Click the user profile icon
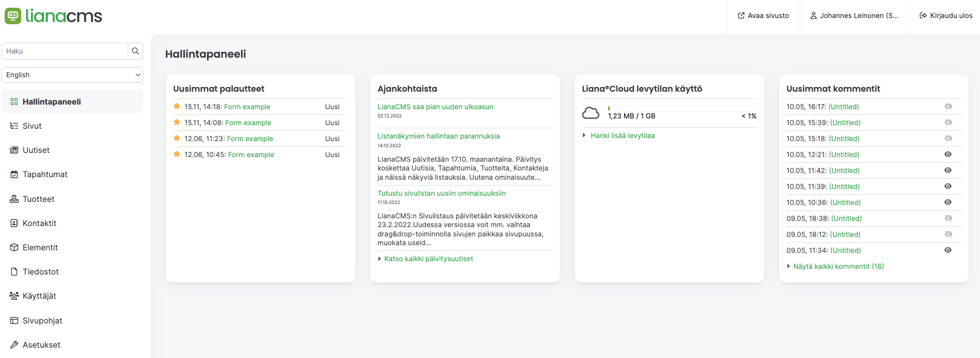 (x=814, y=15)
